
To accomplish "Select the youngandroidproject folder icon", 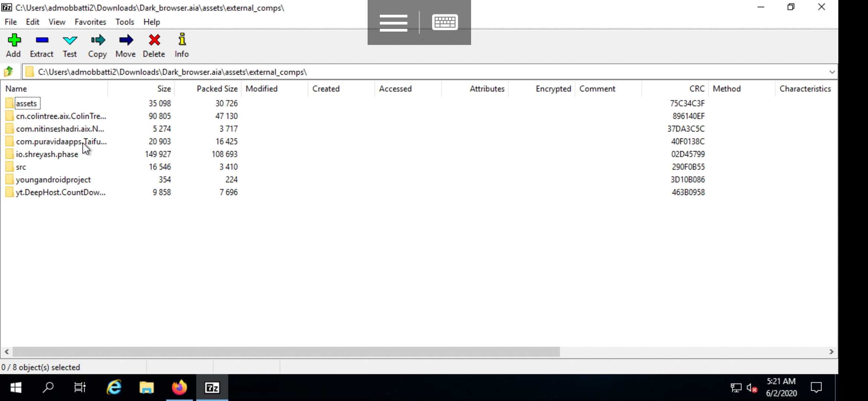I will (9, 179).
